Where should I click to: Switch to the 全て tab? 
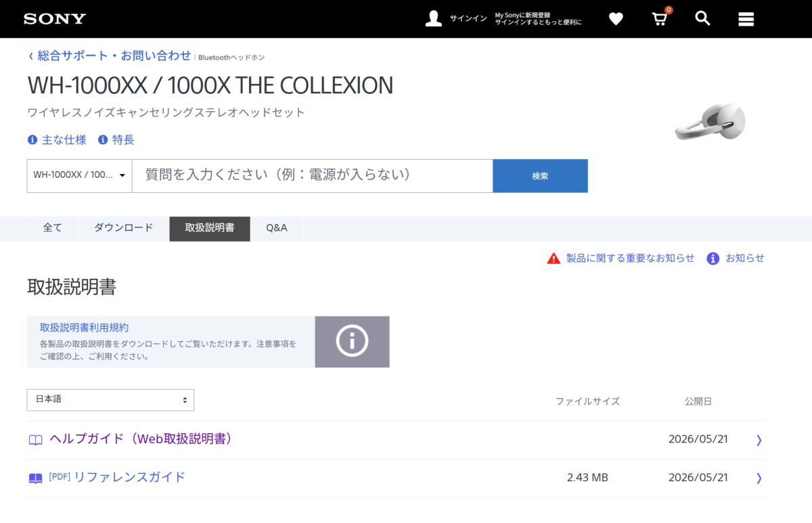[x=53, y=228]
